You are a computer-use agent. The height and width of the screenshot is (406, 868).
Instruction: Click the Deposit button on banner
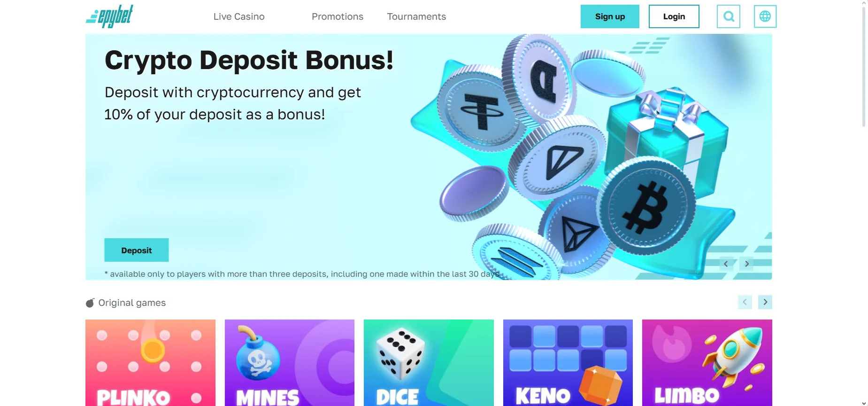pyautogui.click(x=137, y=250)
